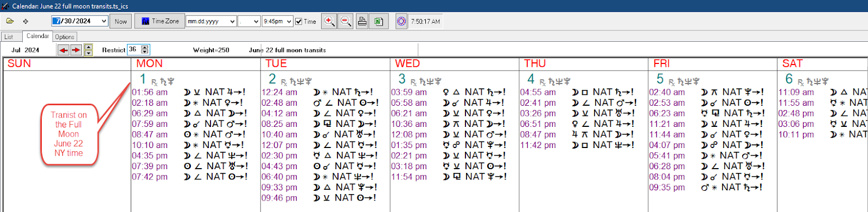This screenshot has height=212, width=868.
Task: Open the date separator dropdown showing a dot
Action: pos(256,21)
